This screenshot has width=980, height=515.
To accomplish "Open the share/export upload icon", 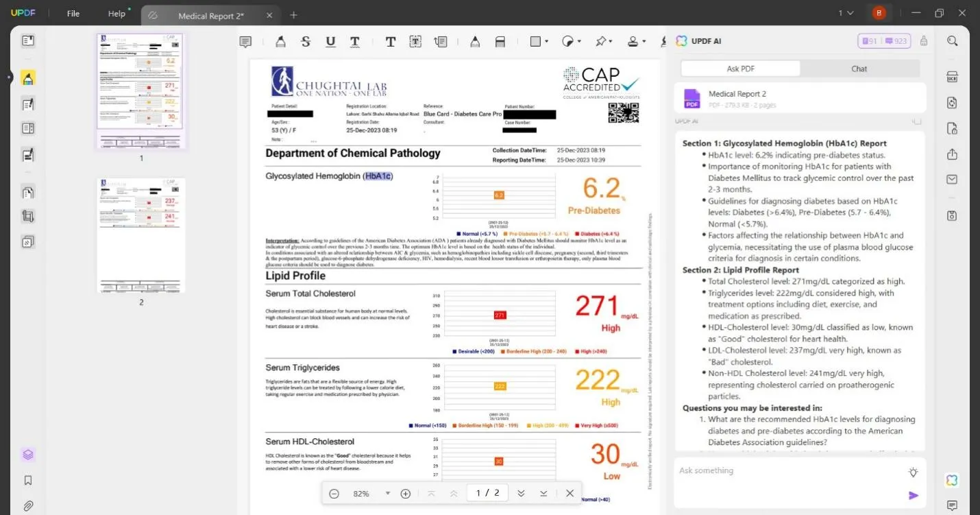I will (952, 154).
